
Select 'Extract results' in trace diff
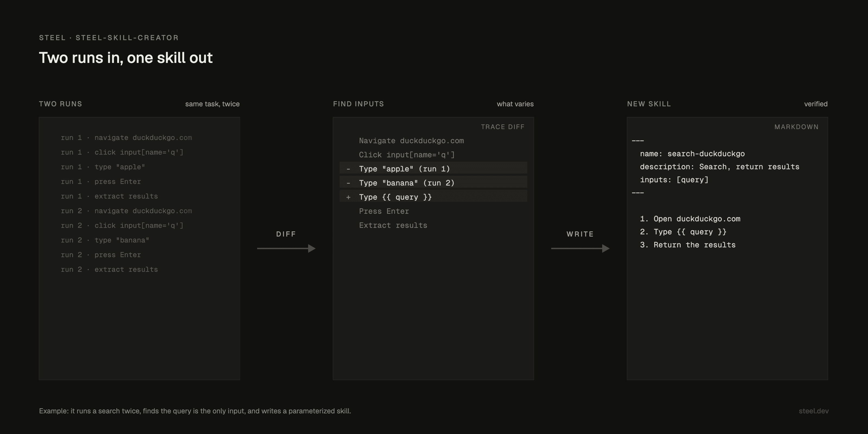pyautogui.click(x=393, y=225)
